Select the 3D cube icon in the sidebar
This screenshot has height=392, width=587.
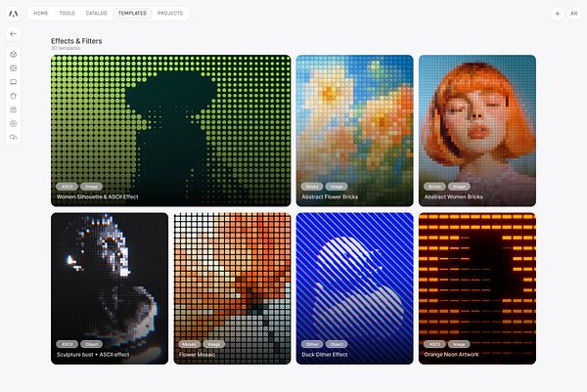tap(14, 54)
